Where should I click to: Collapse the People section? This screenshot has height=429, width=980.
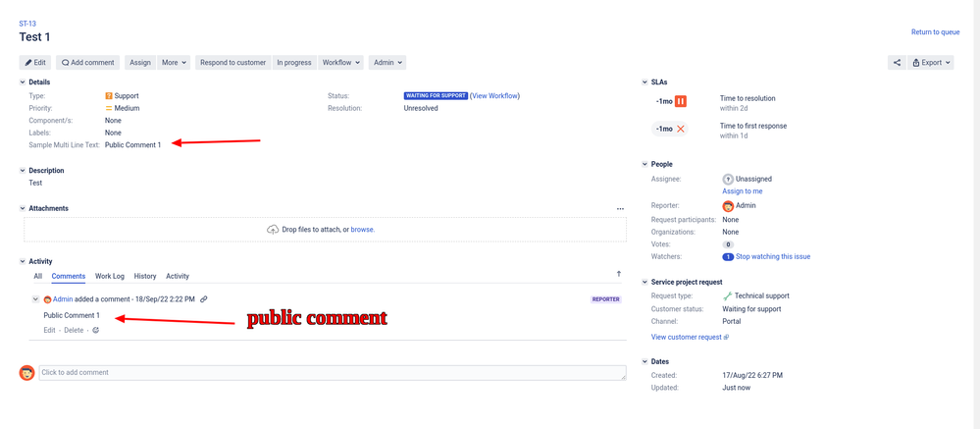coord(645,164)
